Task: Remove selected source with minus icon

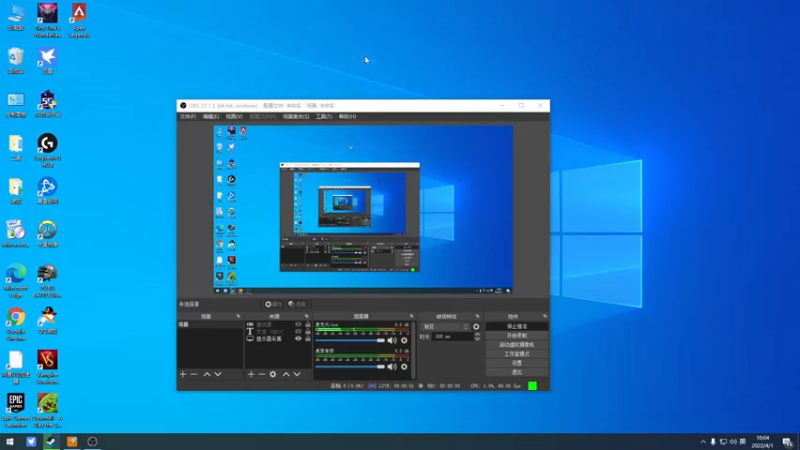Action: coord(262,374)
